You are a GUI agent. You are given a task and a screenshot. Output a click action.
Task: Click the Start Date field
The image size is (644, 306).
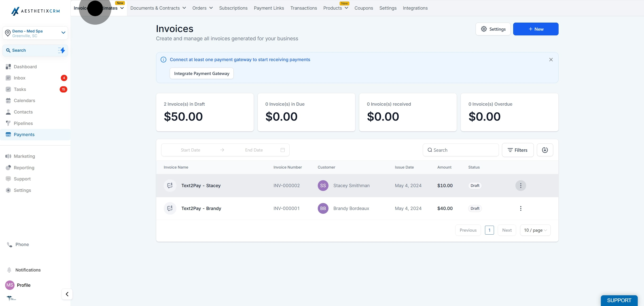(190, 150)
